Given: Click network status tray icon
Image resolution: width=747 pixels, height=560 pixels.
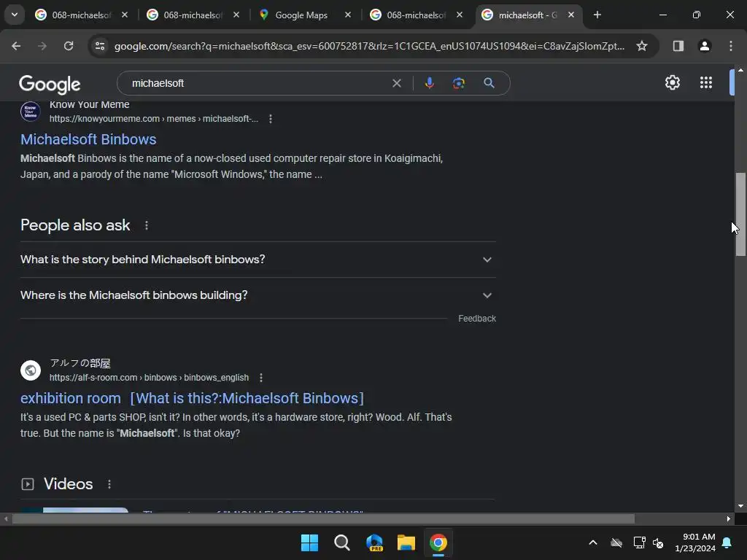Looking at the screenshot, I should [x=639, y=542].
